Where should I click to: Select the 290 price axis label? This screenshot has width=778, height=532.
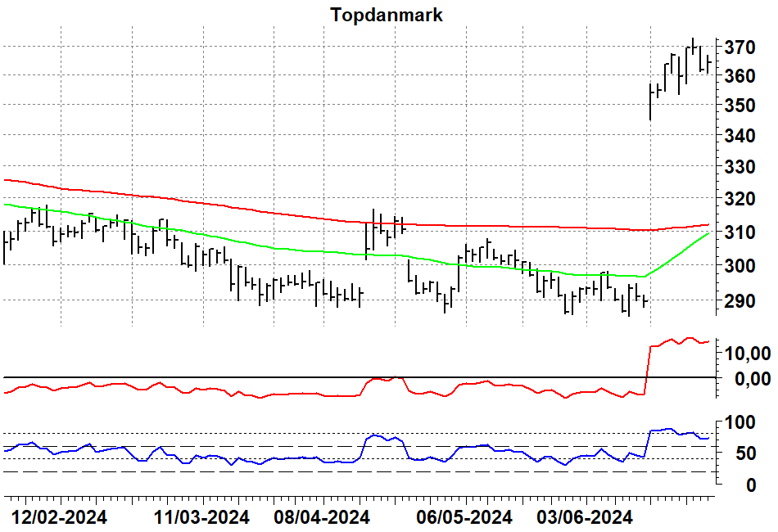(740, 300)
